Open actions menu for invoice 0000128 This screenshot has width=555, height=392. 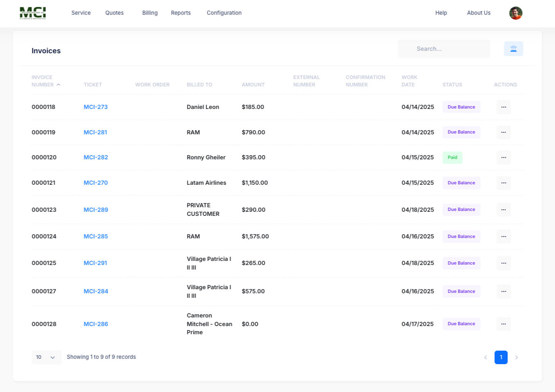[503, 324]
